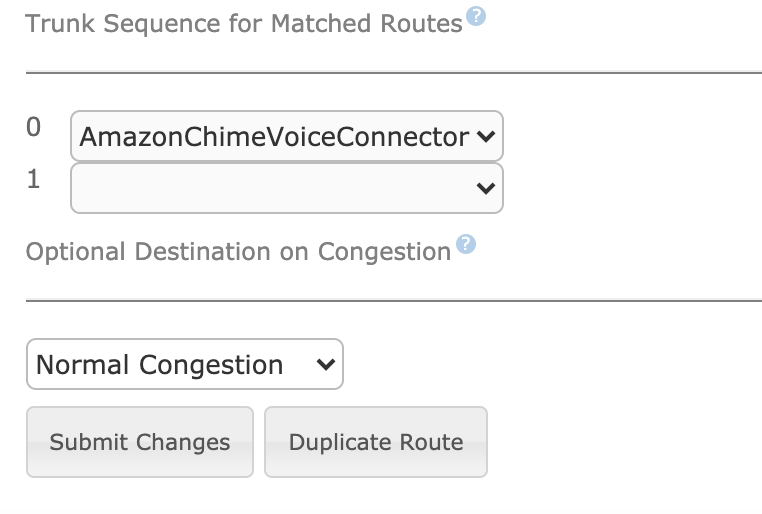Click the AmazonChimeVoiceConnector text in selector
The image size is (762, 514).
(275, 137)
